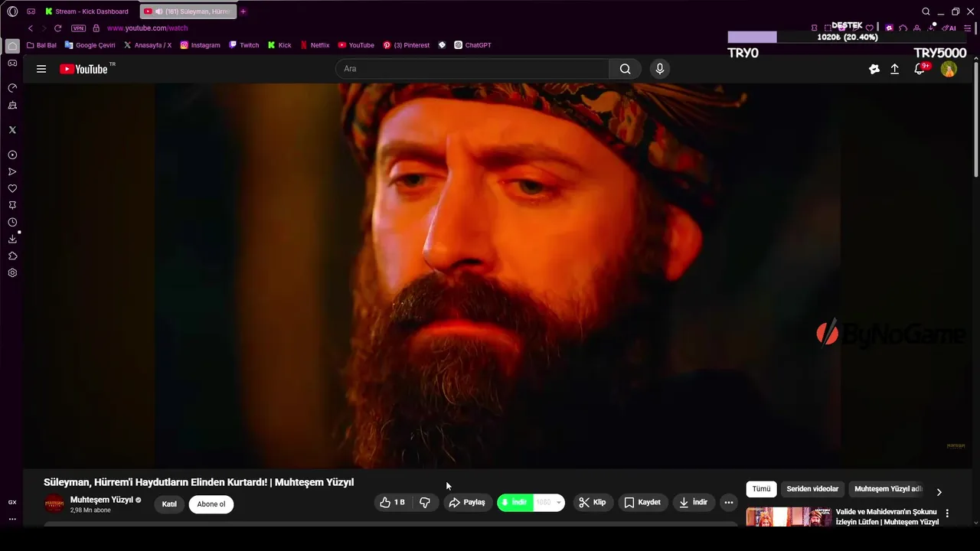This screenshot has width=980, height=551.
Task: Click the green İndir download button
Action: 514,503
